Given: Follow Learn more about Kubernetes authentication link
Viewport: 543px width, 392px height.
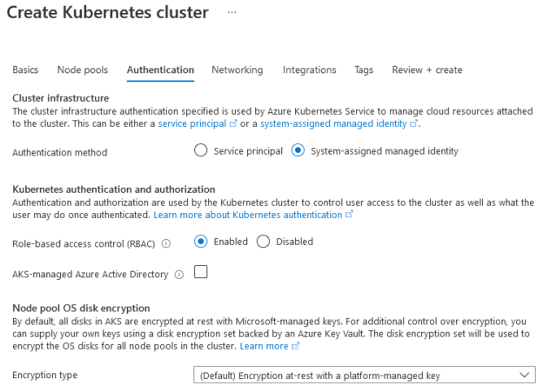Looking at the screenshot, I should (x=248, y=215).
